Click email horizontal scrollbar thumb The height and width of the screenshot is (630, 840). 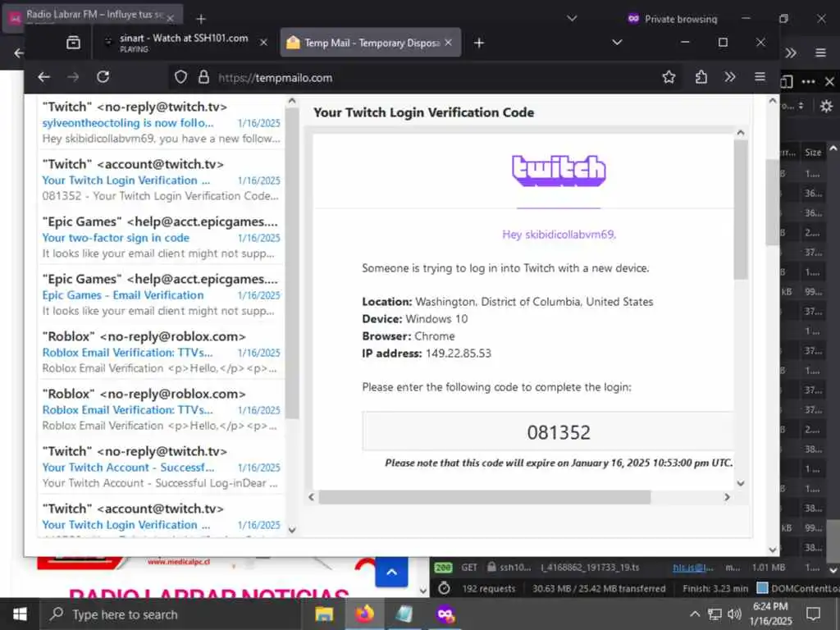(x=484, y=497)
